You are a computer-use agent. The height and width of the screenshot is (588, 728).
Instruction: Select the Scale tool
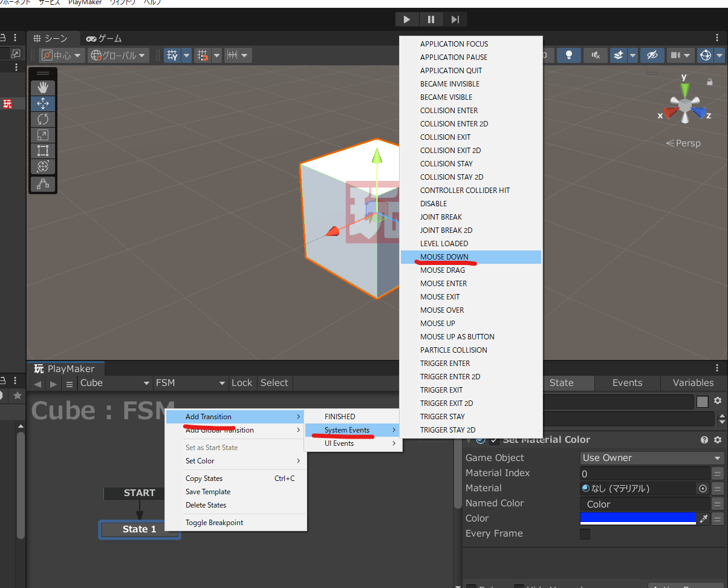pos(43,135)
